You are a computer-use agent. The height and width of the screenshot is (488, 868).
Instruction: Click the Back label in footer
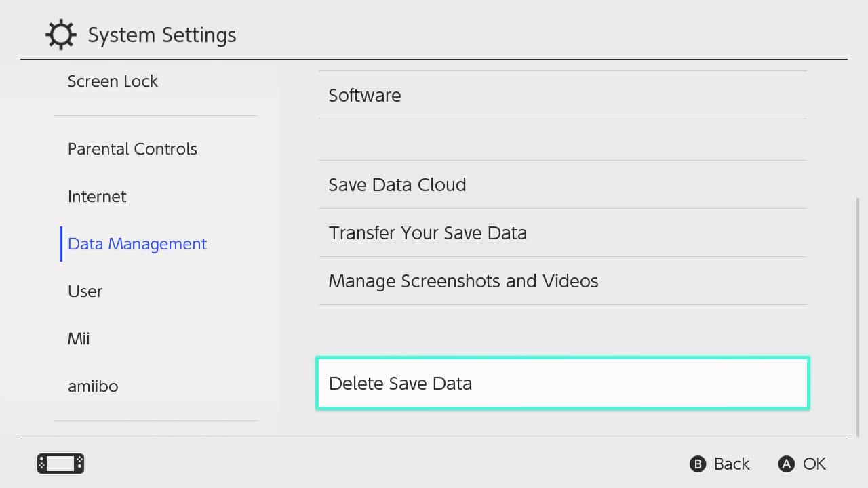[732, 464]
